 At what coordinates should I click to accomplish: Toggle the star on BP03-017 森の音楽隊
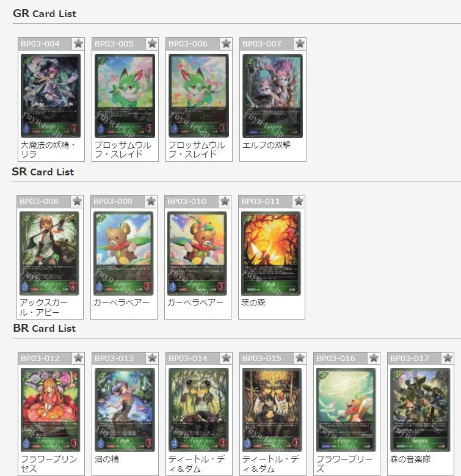[x=448, y=358]
